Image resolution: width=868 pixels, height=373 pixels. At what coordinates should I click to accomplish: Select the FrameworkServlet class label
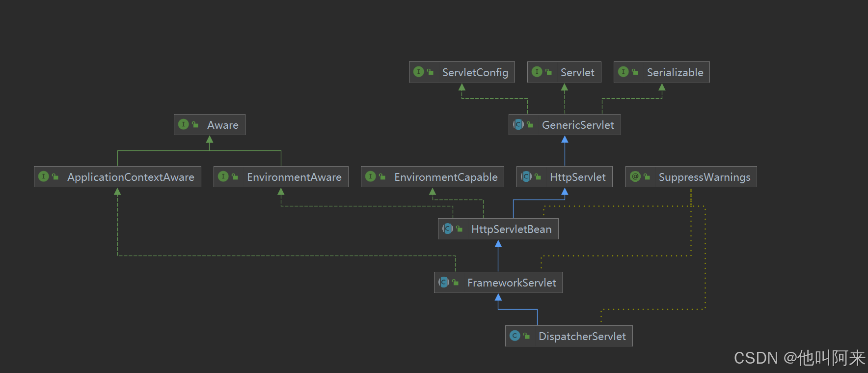(x=512, y=283)
